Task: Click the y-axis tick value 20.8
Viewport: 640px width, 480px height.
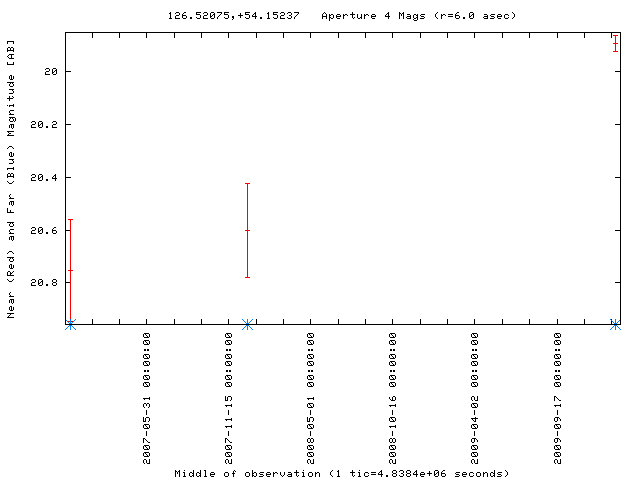Action: coord(44,282)
